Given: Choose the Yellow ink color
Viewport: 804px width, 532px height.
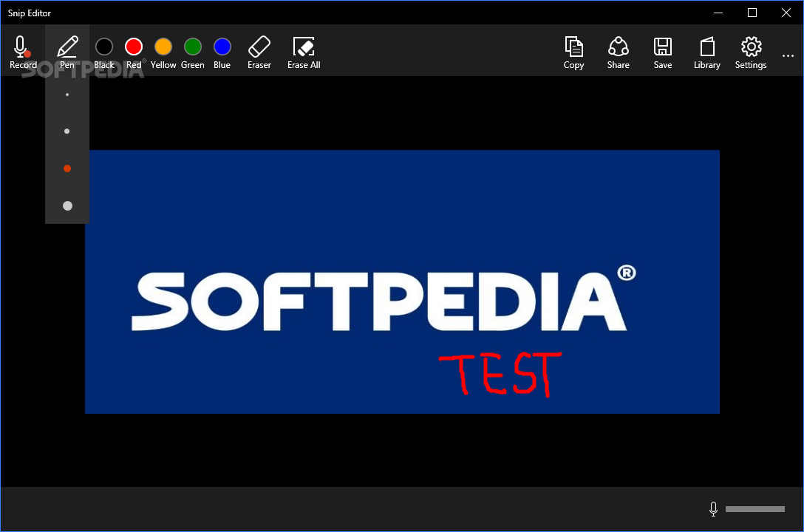Looking at the screenshot, I should point(163,52).
